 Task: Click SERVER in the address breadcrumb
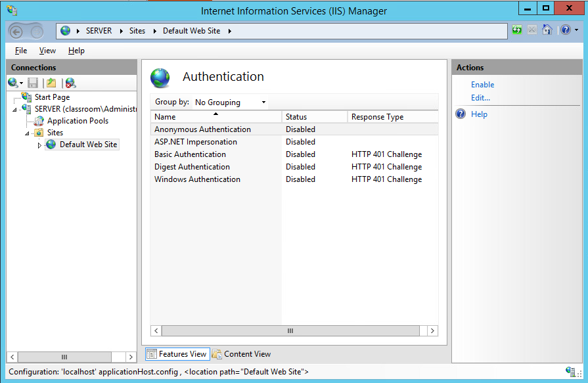tap(99, 31)
